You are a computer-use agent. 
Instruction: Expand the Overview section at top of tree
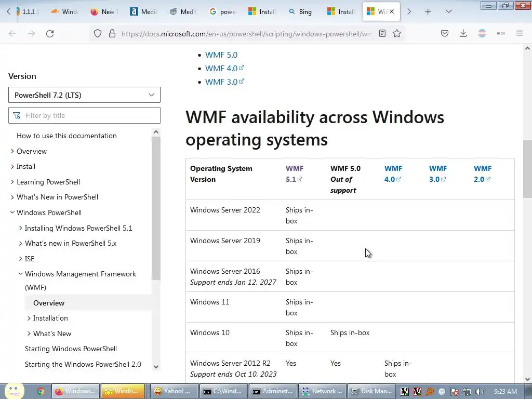click(x=12, y=151)
